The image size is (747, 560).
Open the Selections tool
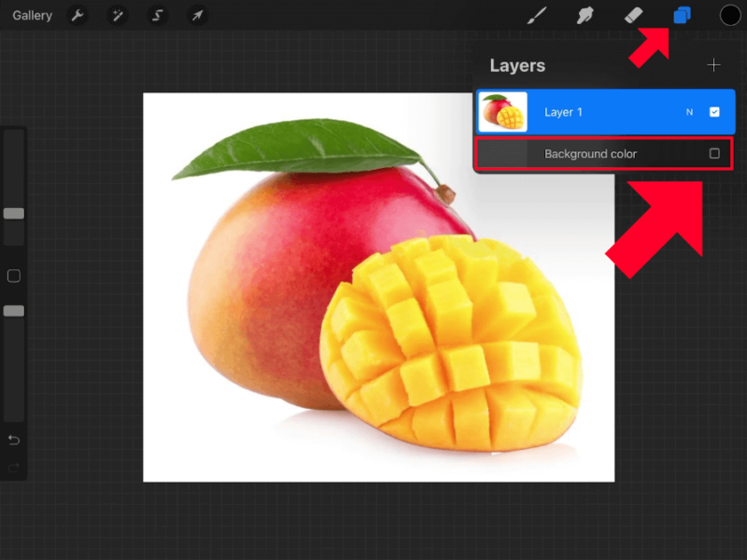pos(156,15)
